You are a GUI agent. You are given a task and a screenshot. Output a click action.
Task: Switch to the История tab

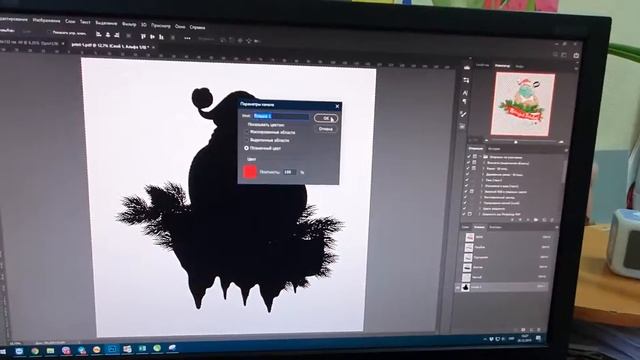point(494,149)
